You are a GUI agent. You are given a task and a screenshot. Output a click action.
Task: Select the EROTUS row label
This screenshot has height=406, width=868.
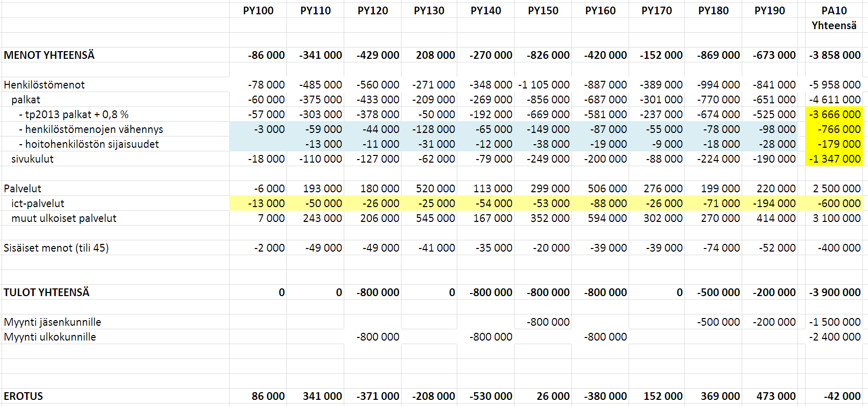click(23, 396)
